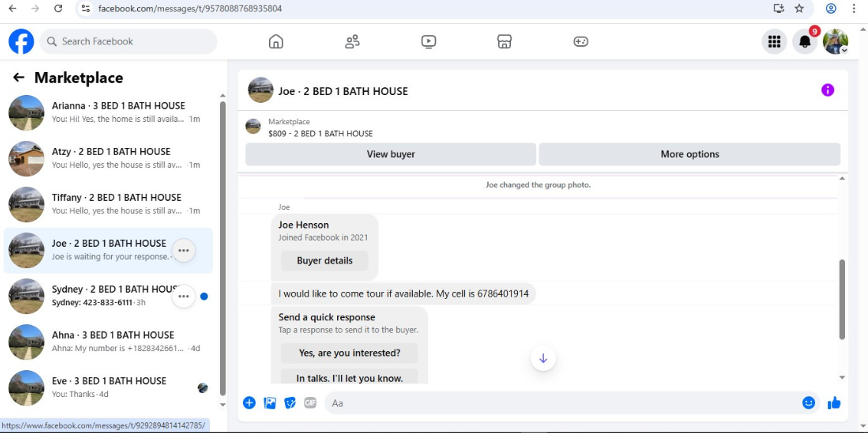The height and width of the screenshot is (433, 868).
Task: Open Eve 3 BED 1 BATH HOUSE chat
Action: 109,388
